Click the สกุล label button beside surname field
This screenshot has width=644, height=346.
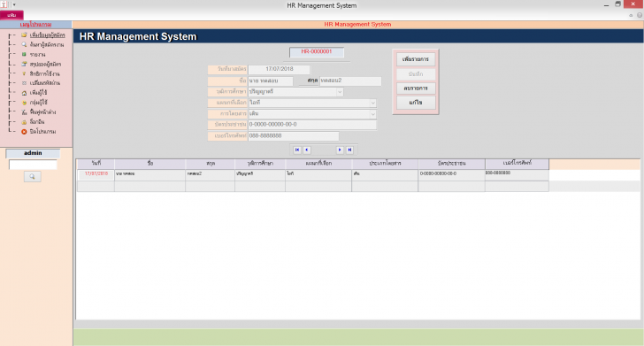click(x=309, y=81)
